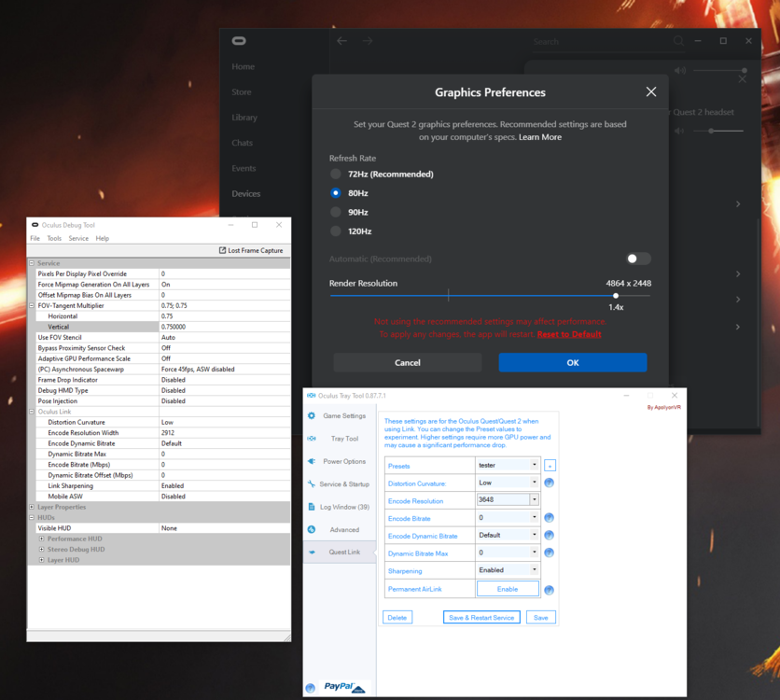Image resolution: width=780 pixels, height=700 pixels.
Task: Click the PayPal donate logo
Action: click(344, 687)
